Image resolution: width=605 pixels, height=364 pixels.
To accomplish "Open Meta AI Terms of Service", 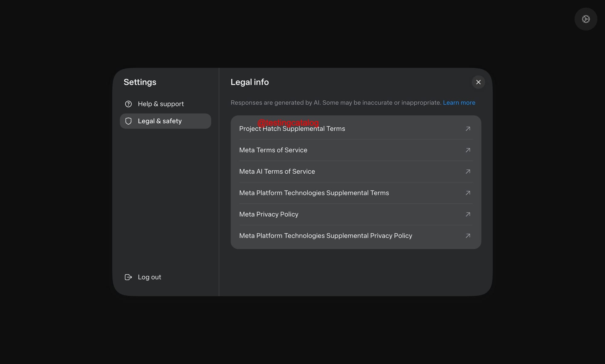I will click(x=356, y=172).
